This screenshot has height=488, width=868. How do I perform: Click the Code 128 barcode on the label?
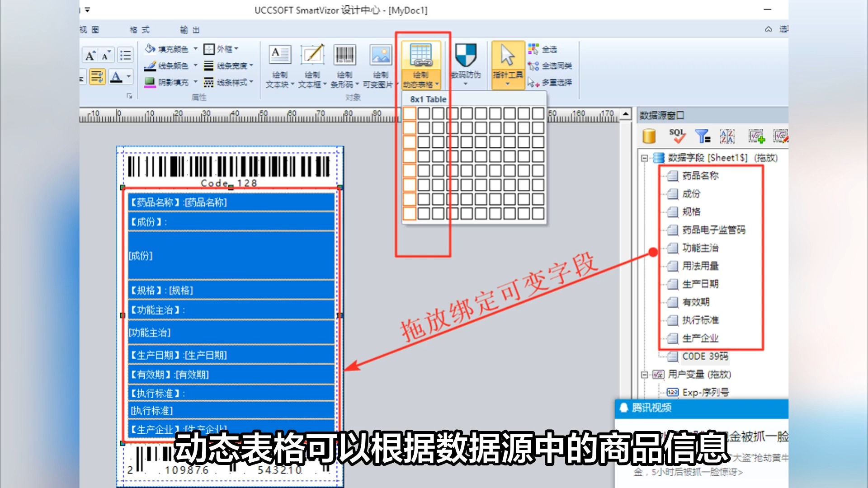coord(229,172)
